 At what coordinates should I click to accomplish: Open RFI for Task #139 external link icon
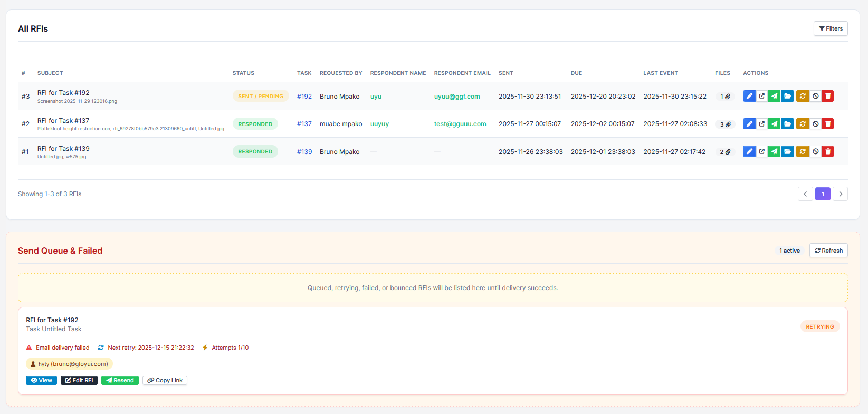click(761, 151)
